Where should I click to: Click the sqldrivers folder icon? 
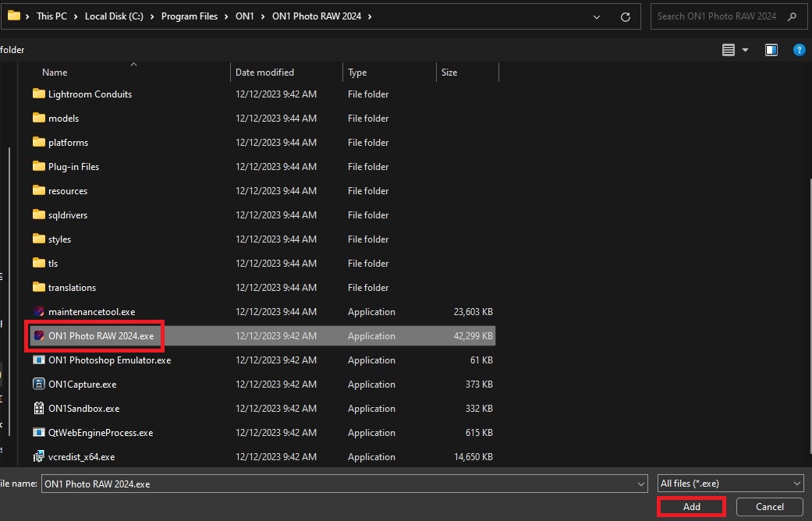pos(39,214)
